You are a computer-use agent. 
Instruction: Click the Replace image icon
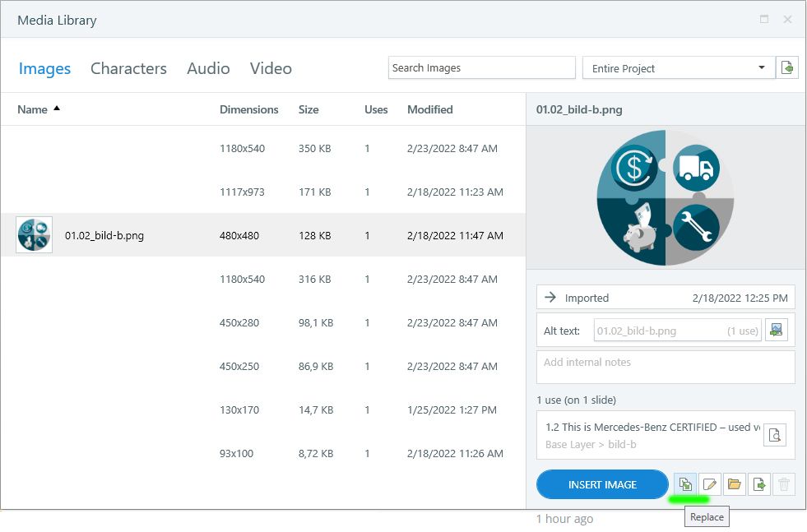point(684,484)
